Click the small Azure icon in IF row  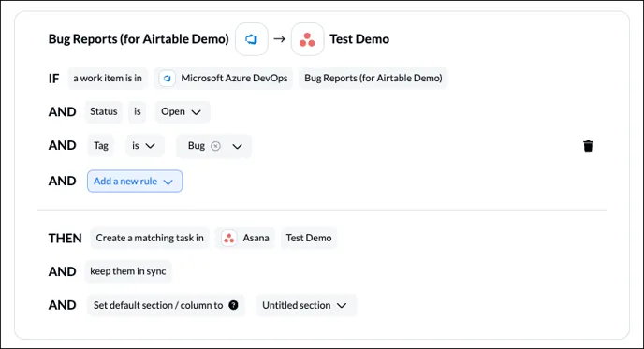click(168, 78)
